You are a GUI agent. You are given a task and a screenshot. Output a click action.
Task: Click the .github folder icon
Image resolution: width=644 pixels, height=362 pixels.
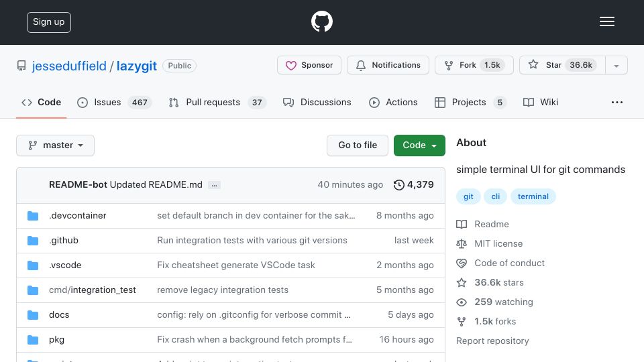click(x=33, y=241)
